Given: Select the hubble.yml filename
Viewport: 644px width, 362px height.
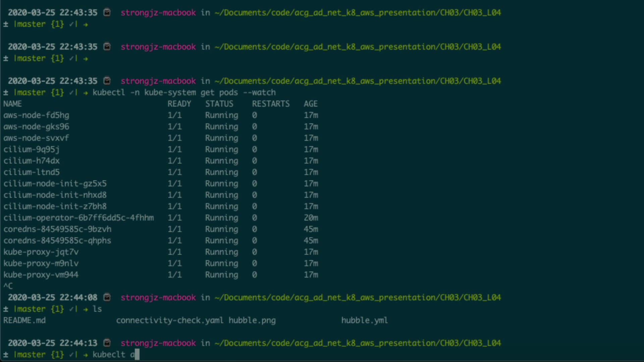Looking at the screenshot, I should pos(364,320).
